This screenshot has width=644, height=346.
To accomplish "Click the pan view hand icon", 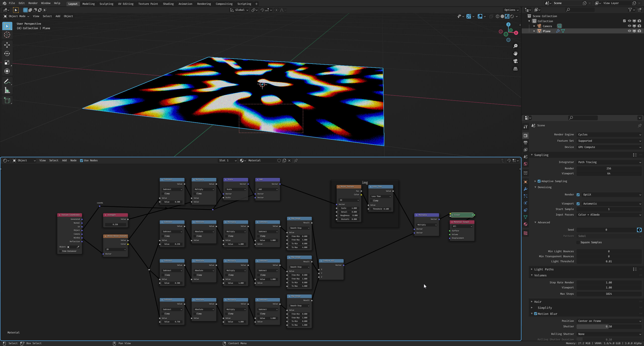I will [x=515, y=54].
